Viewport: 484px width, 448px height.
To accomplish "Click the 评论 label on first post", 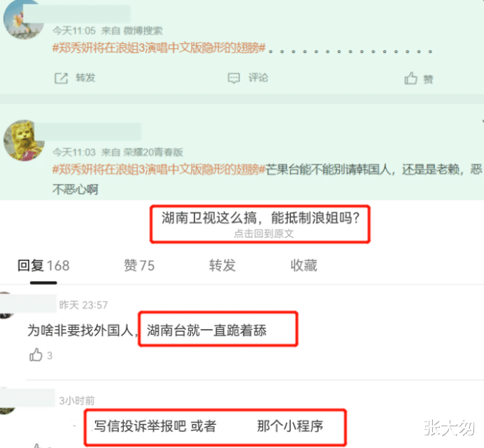I will coord(258,78).
